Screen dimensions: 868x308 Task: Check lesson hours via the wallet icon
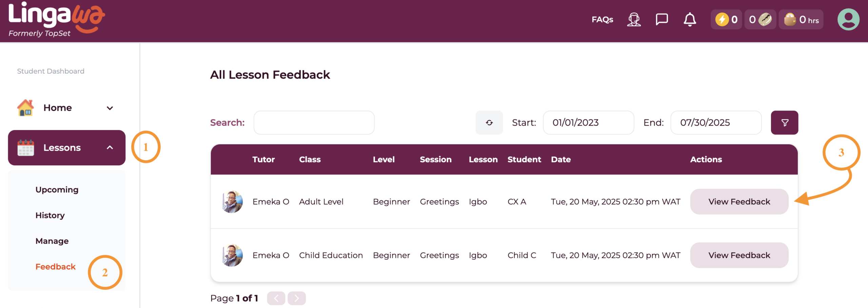[801, 19]
